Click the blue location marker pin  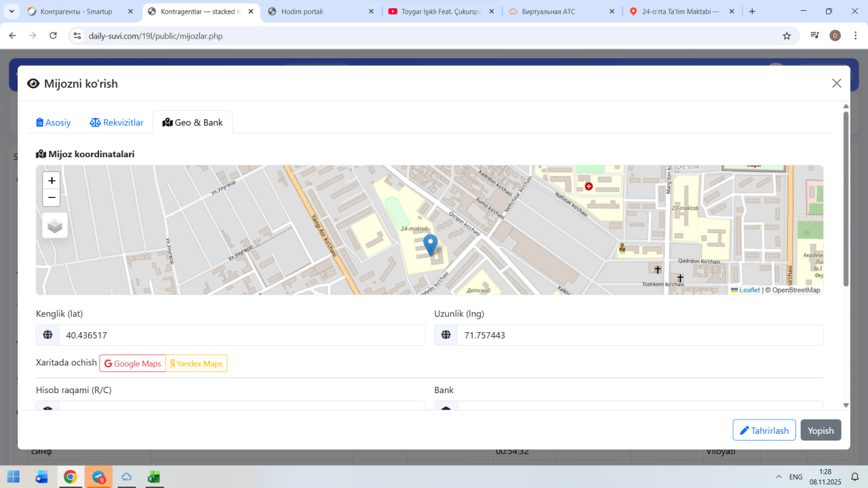[430, 244]
